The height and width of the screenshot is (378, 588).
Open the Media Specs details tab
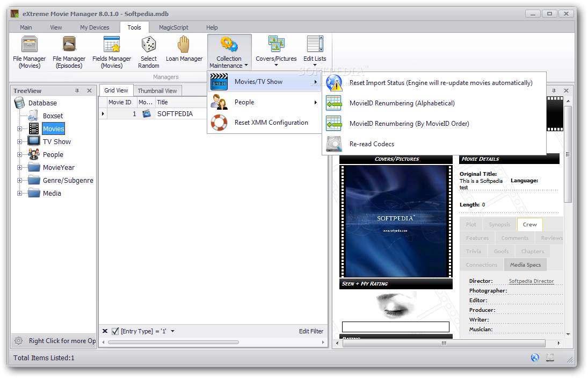pyautogui.click(x=525, y=265)
